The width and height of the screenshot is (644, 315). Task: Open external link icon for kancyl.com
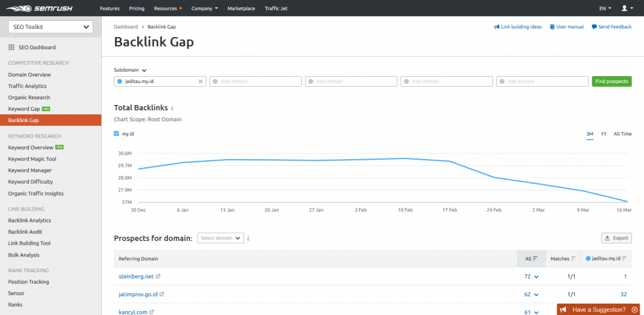coord(152,312)
